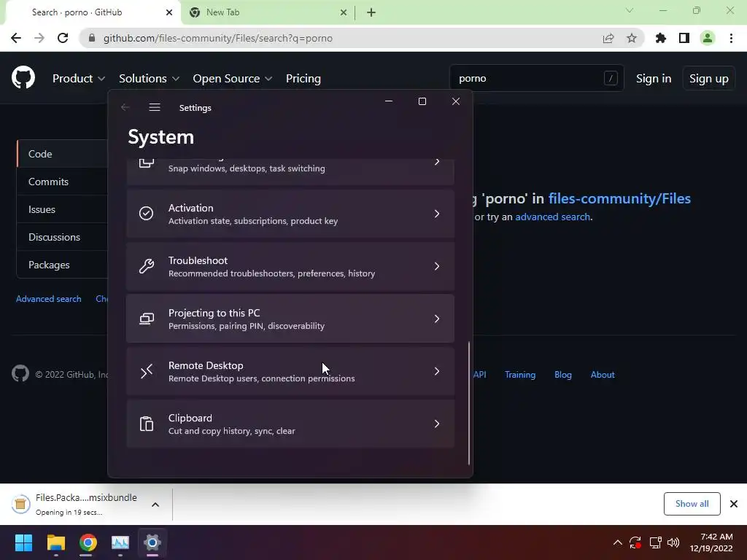Click the Sign in link
The image size is (747, 560).
653,79
